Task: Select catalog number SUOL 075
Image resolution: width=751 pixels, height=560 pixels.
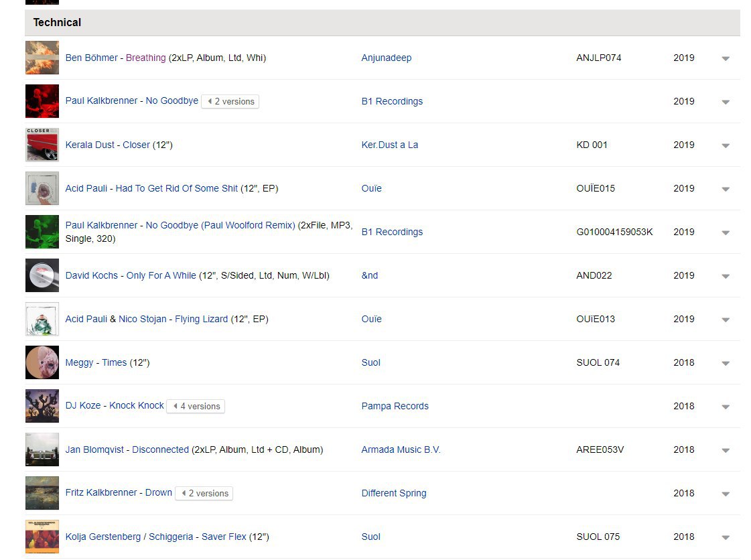Action: point(598,537)
